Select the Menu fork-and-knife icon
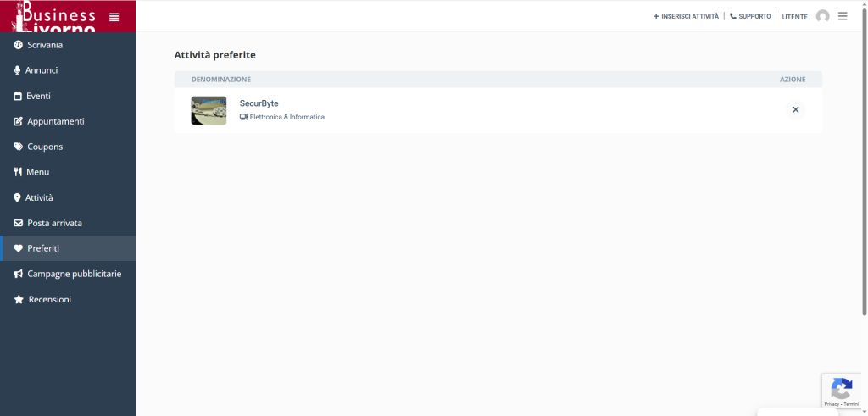This screenshot has height=416, width=868. [x=18, y=172]
